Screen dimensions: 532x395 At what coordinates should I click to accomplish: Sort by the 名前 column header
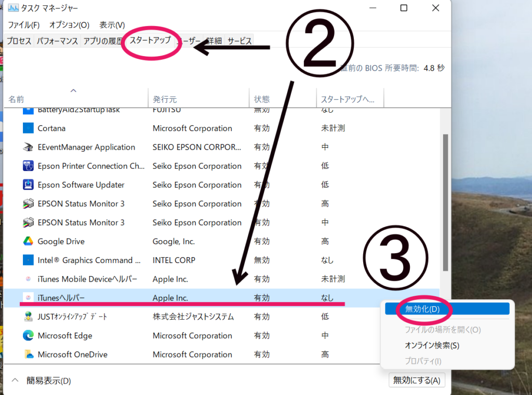click(76, 99)
